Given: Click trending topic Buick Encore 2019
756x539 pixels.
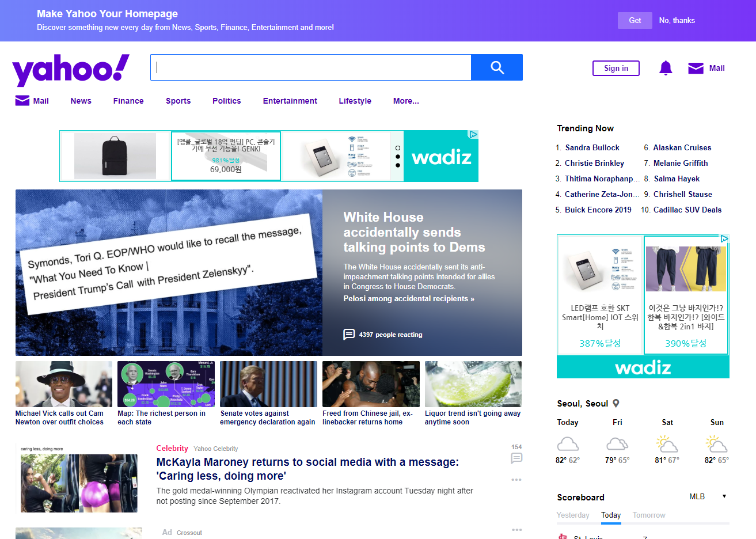Looking at the screenshot, I should pyautogui.click(x=598, y=210).
